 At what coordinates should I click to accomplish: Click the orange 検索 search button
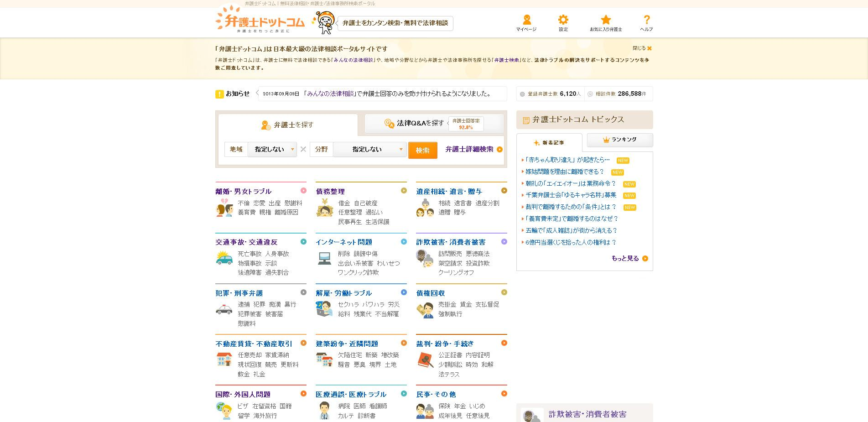(423, 150)
